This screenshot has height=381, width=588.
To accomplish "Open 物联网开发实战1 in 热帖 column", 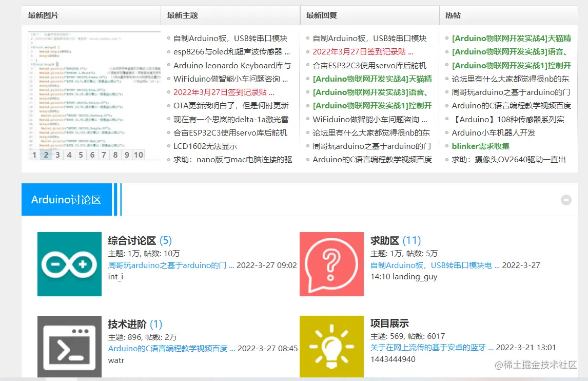I will click(x=512, y=65).
